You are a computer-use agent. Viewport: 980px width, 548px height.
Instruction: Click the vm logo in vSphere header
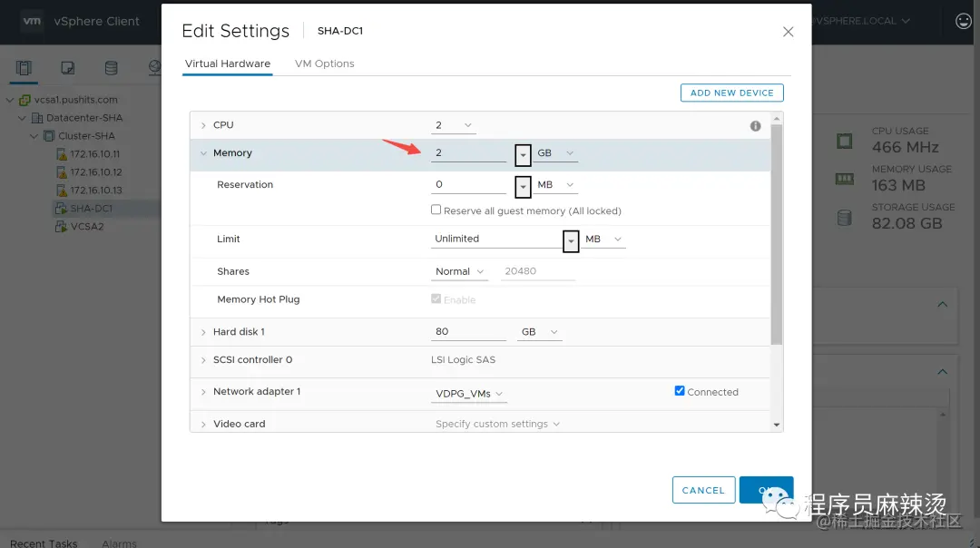point(32,21)
